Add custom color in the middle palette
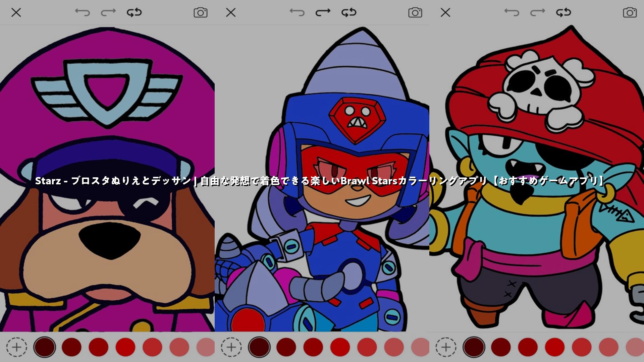Image resolution: width=644 pixels, height=362 pixels. (x=231, y=347)
